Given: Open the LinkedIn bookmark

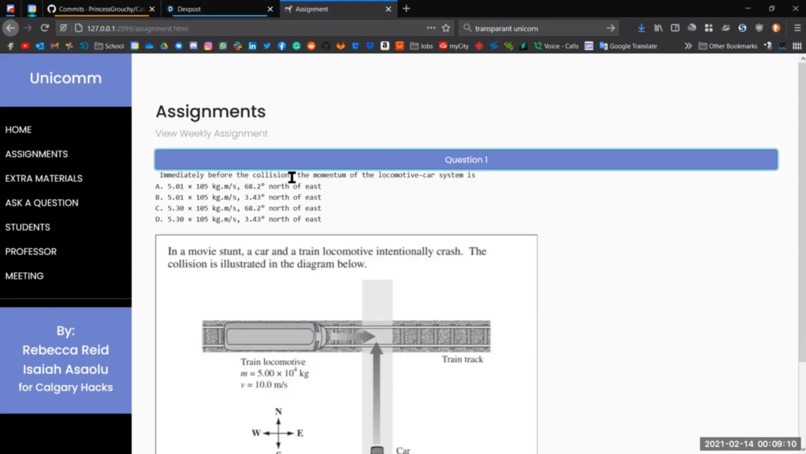Looking at the screenshot, I should 252,46.
